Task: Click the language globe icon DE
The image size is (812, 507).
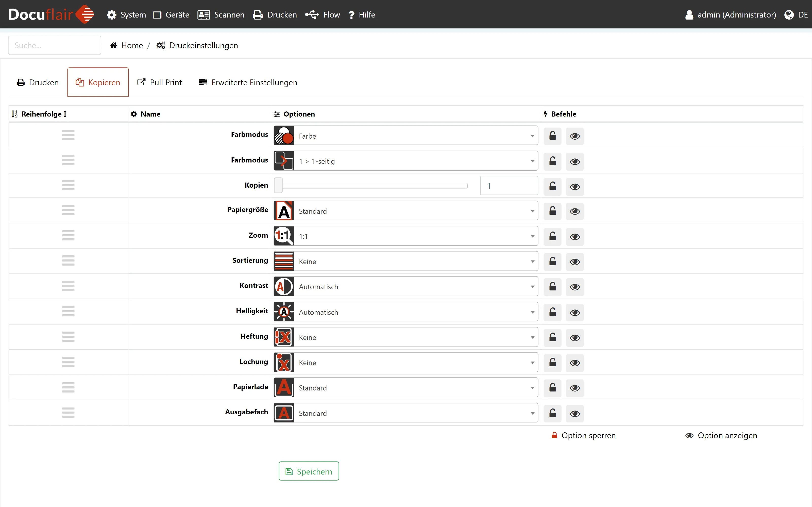Action: click(789, 15)
